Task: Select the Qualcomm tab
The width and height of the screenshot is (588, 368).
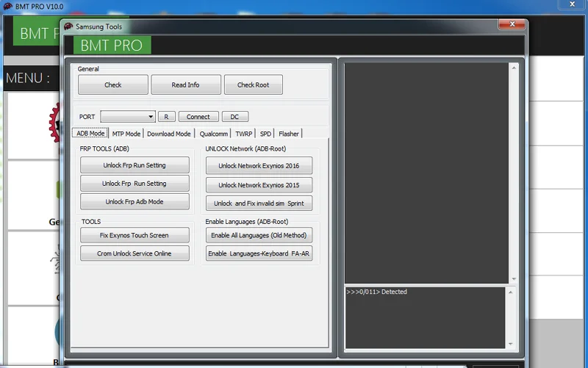Action: [x=213, y=134]
